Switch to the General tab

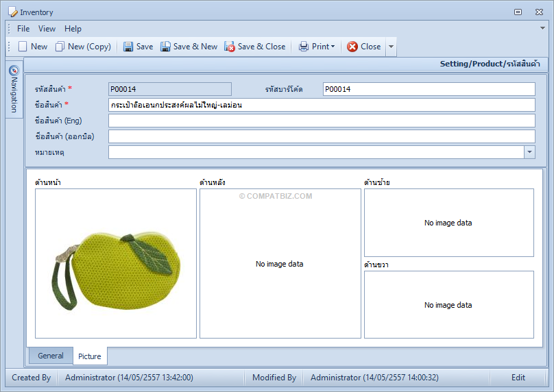coord(51,356)
